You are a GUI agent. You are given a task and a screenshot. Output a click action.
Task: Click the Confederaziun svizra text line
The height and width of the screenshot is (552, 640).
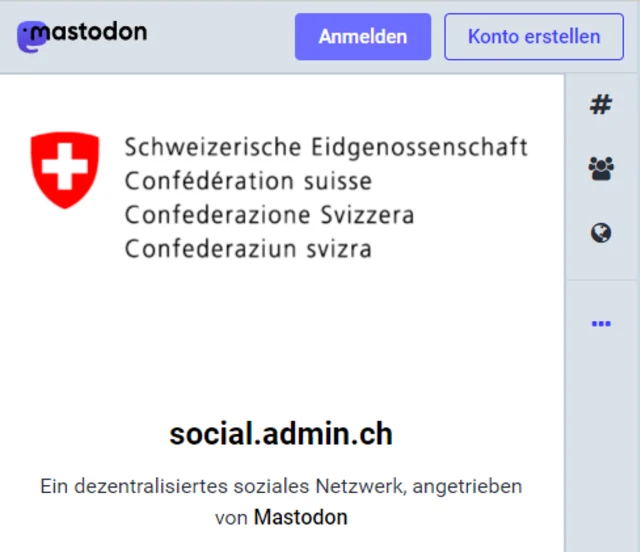[248, 249]
